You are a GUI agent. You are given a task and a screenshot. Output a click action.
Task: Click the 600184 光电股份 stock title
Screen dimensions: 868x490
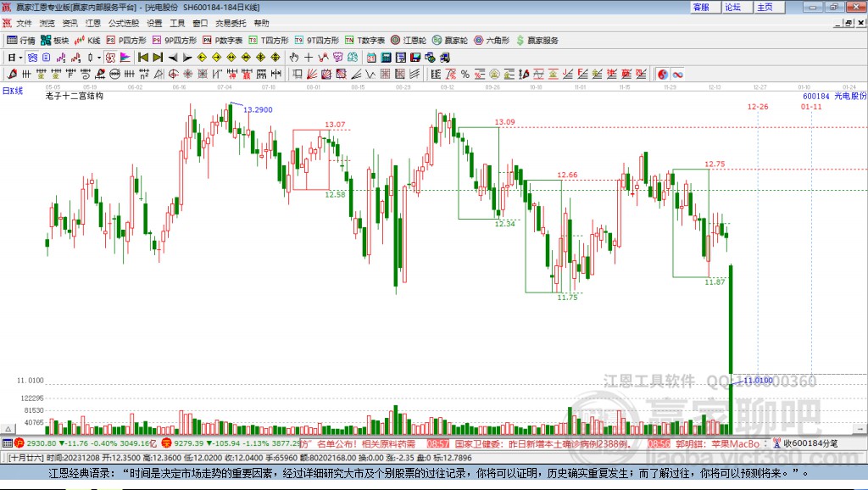(x=835, y=97)
